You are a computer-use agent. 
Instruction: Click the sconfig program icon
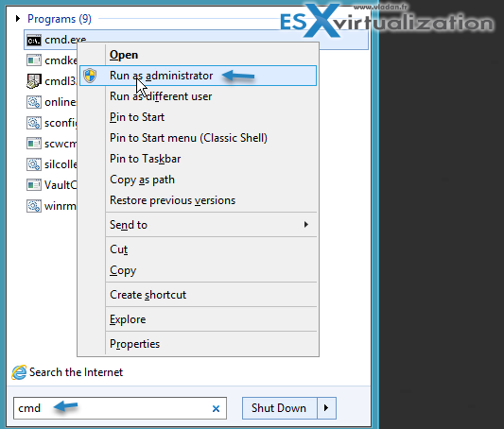point(34,123)
